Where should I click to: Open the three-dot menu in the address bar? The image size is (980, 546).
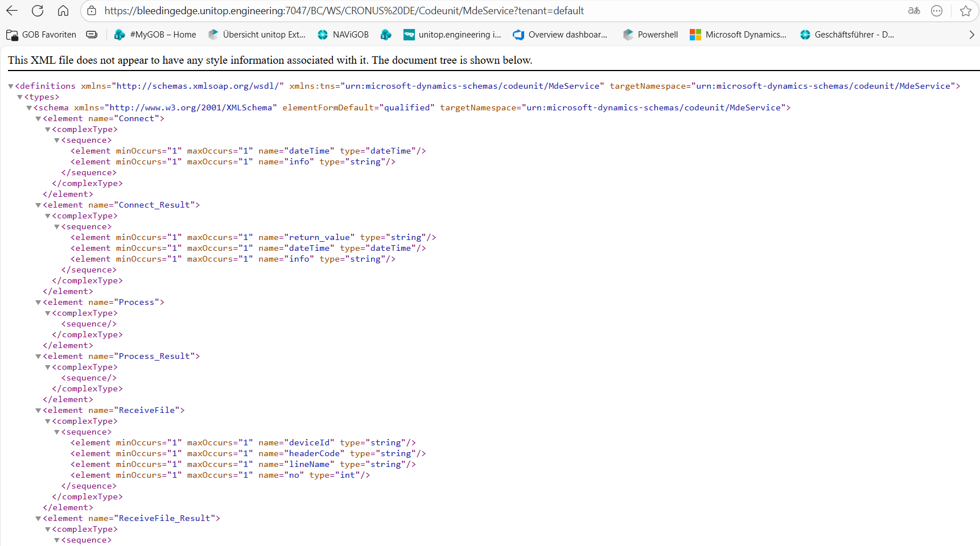coord(937,11)
